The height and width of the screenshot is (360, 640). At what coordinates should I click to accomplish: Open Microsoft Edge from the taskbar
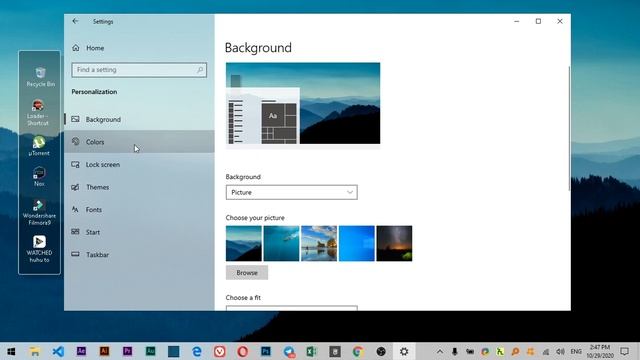tap(197, 351)
